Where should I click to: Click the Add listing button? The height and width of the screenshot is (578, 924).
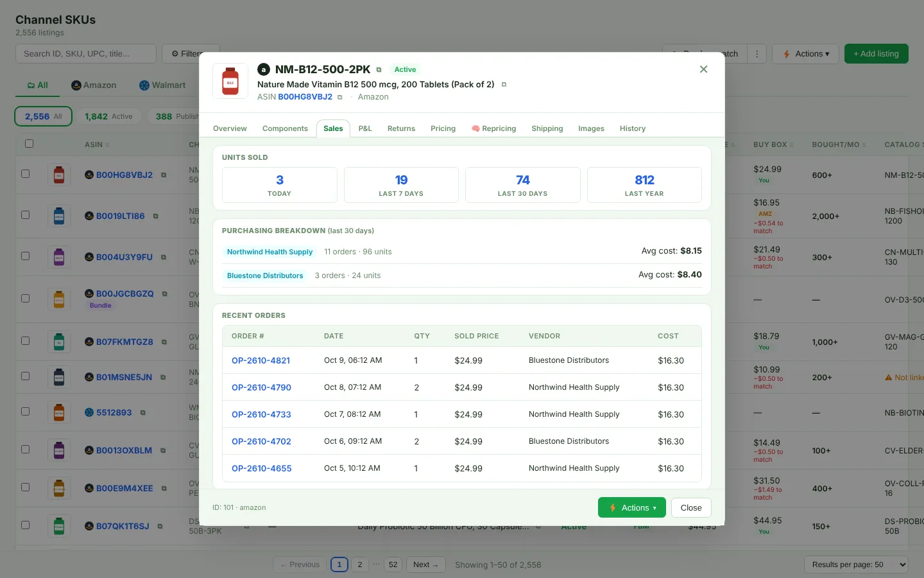877,54
